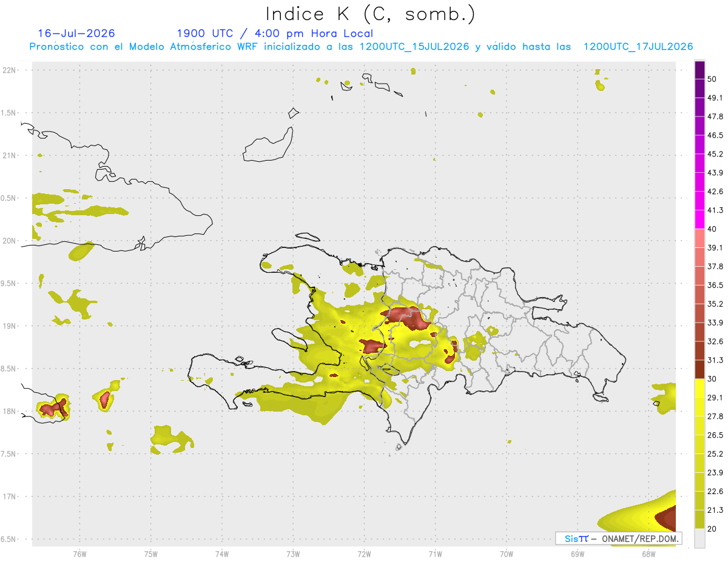Screen dimensions: 728x562
Task: Click the "Indice K (C, somb.)" title
Action: point(370,13)
